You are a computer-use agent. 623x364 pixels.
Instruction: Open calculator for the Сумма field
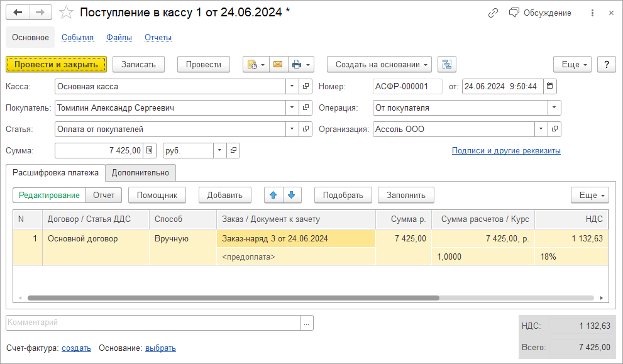(150, 150)
